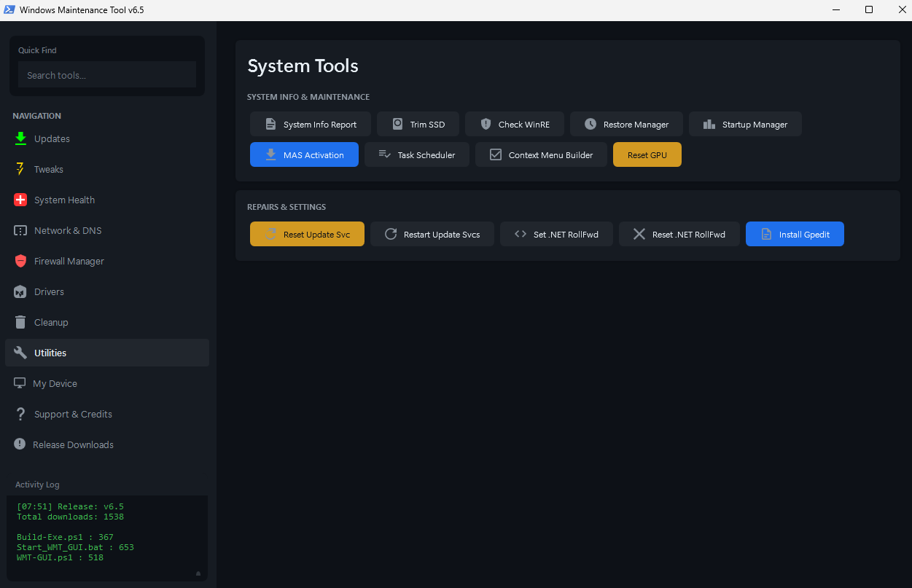Click the Install Gpedit button label

click(804, 235)
